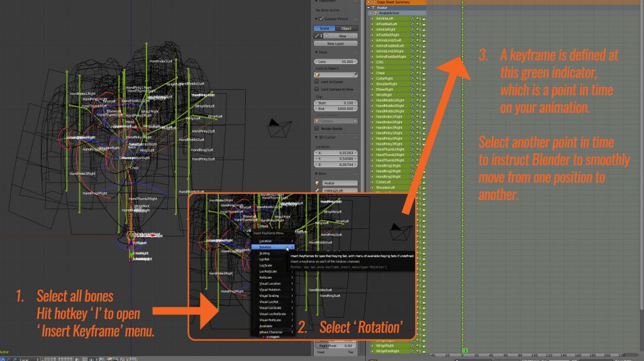Mute the ikFootBallRight channel

418,35
